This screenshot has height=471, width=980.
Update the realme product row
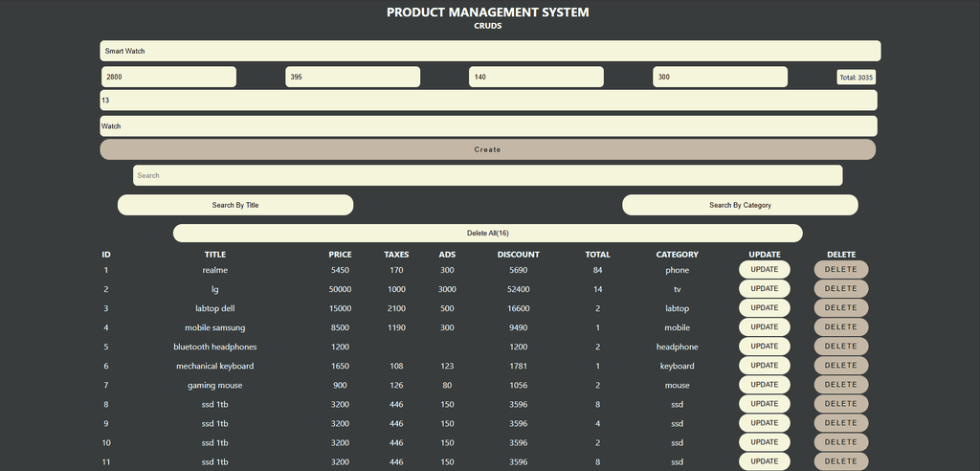pyautogui.click(x=764, y=270)
